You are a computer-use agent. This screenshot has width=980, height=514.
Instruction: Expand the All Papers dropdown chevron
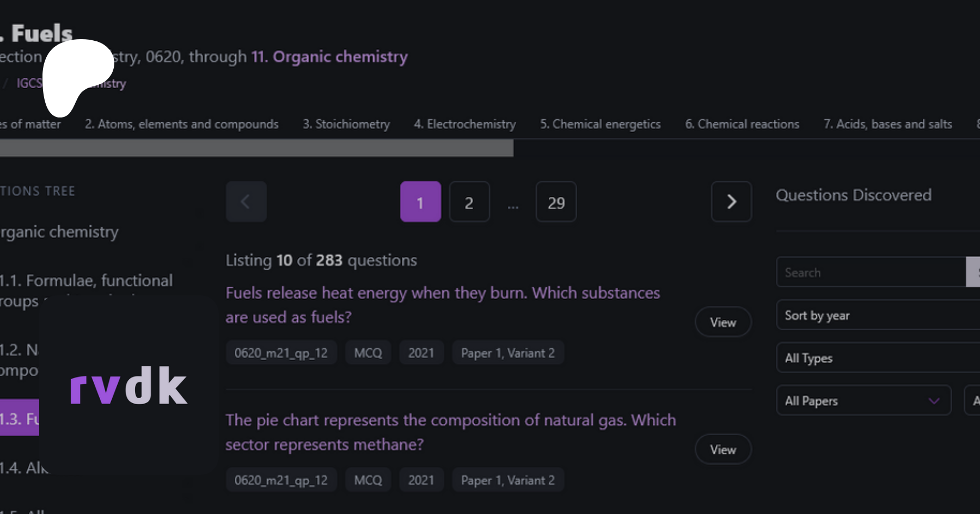pyautogui.click(x=934, y=401)
